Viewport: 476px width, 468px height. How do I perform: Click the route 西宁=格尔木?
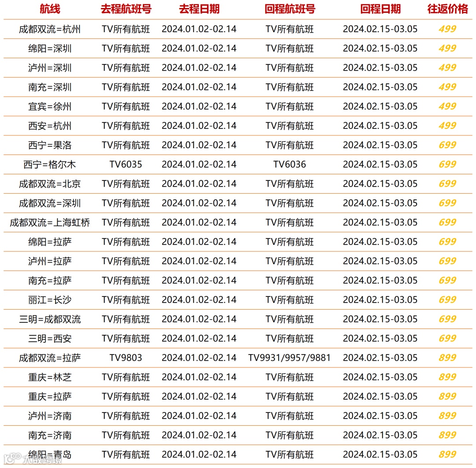[50, 165]
